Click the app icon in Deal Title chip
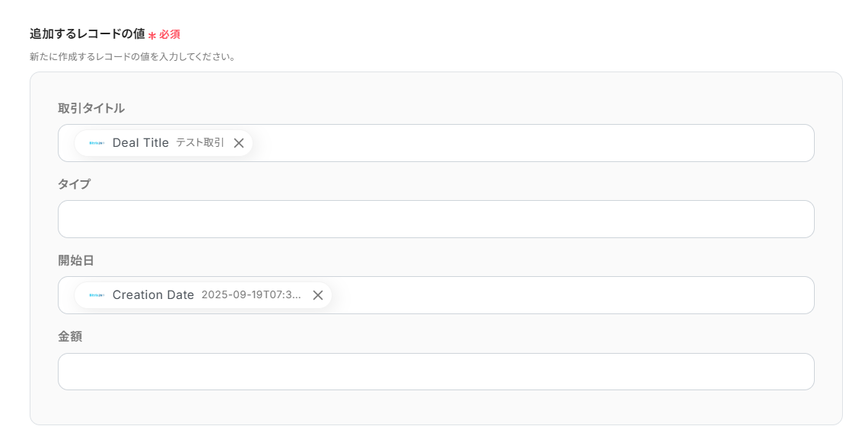The width and height of the screenshot is (868, 442). pyautogui.click(x=97, y=143)
